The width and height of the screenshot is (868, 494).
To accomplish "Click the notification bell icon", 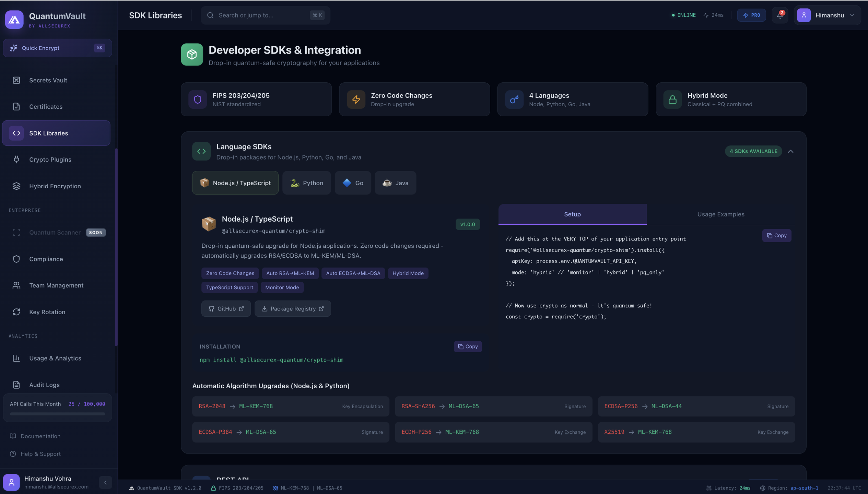I will click(779, 15).
